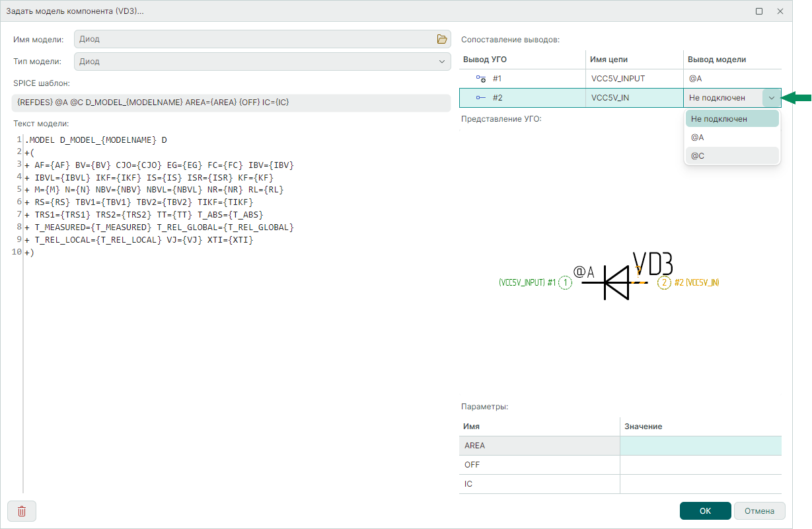The width and height of the screenshot is (812, 529).
Task: Click the pin #2 symbol icon
Action: [481, 98]
